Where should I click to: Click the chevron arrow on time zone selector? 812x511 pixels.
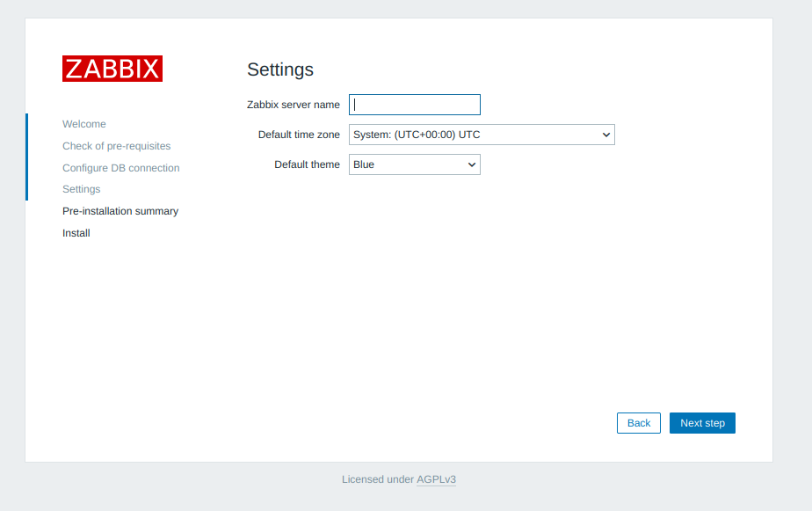605,135
